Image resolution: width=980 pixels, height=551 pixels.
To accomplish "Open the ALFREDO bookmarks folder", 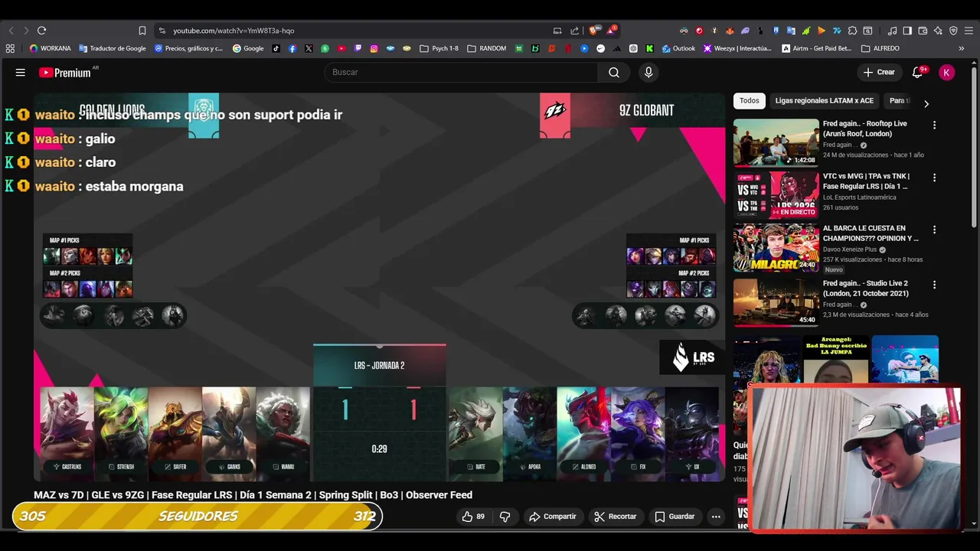I will [880, 48].
